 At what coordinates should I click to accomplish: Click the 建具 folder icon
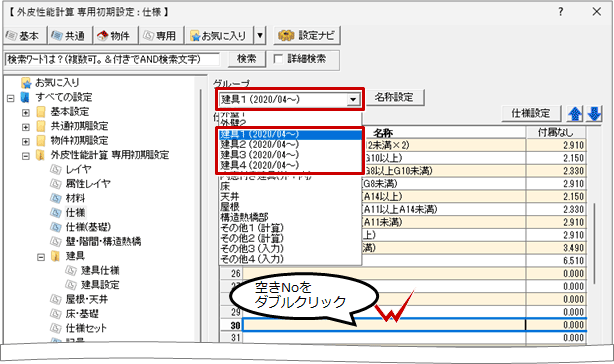pyautogui.click(x=56, y=256)
